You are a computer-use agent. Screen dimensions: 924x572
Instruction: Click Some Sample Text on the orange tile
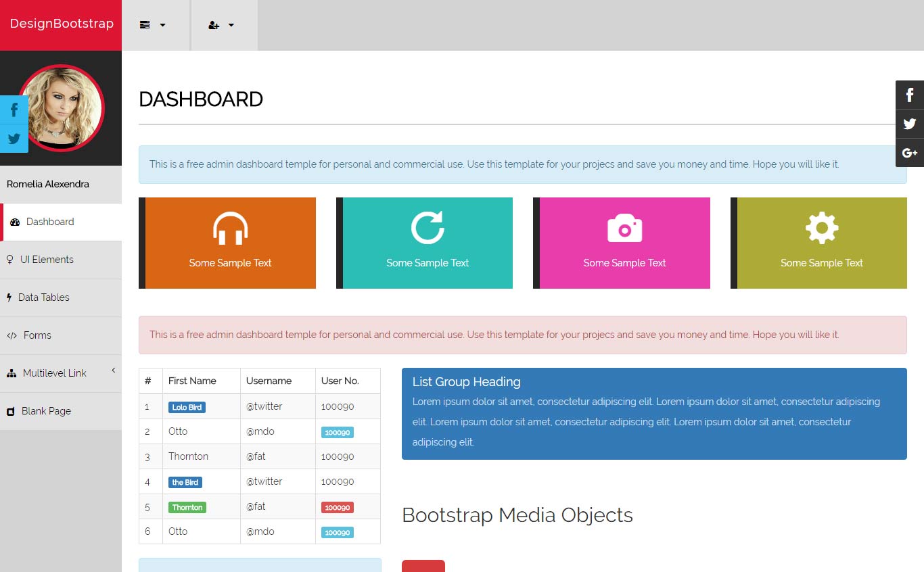tap(230, 263)
